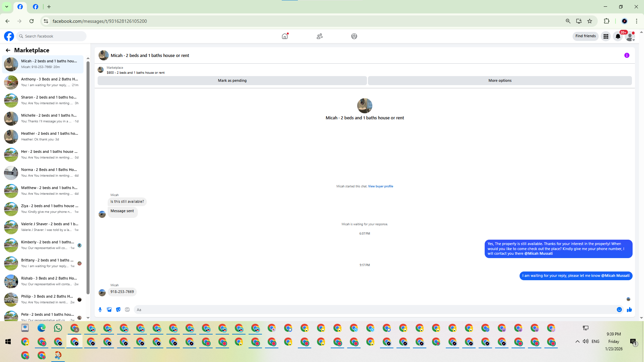
Task: Go to Facebook Home icon
Action: tap(285, 36)
